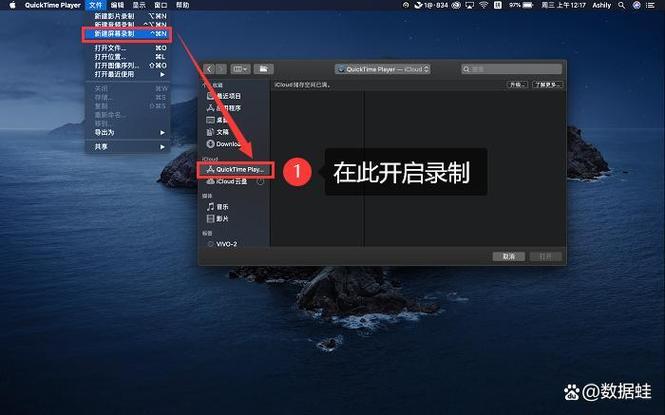Select 音乐 in the sidebar
Screen dimensions: 665x415
point(234,207)
